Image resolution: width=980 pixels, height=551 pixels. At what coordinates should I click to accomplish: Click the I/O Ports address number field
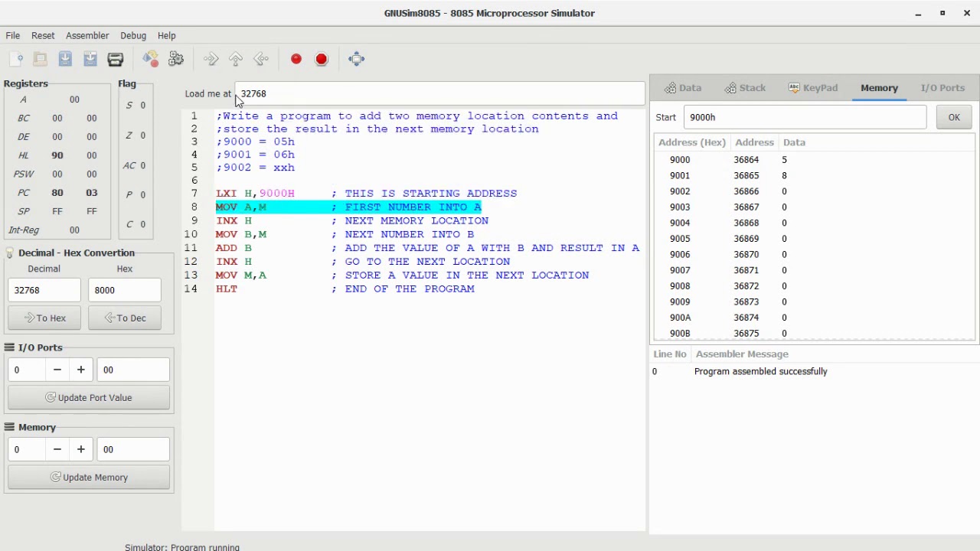(x=27, y=370)
